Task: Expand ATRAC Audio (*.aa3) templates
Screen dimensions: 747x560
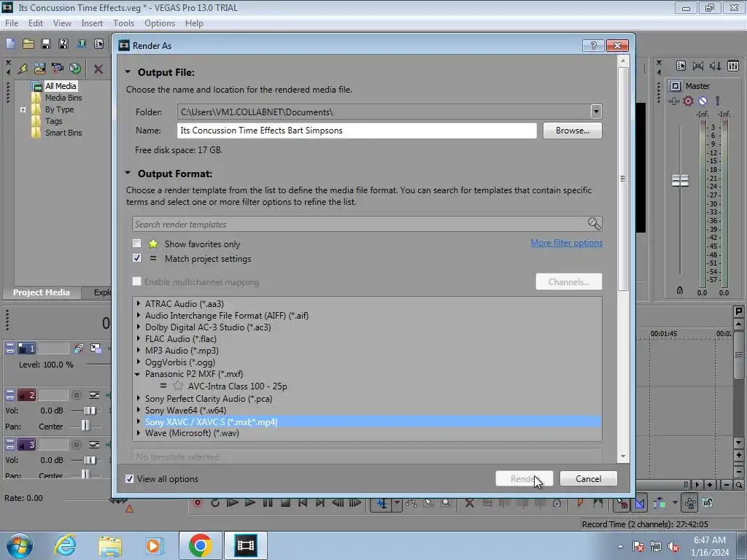Action: click(138, 303)
